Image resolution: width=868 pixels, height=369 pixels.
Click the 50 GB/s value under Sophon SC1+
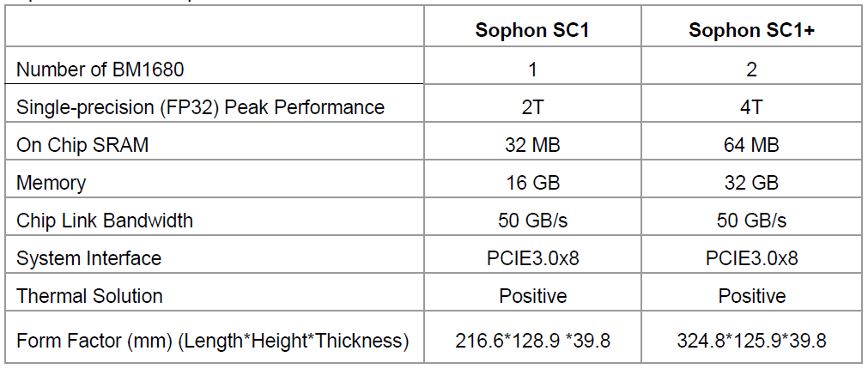click(x=751, y=221)
